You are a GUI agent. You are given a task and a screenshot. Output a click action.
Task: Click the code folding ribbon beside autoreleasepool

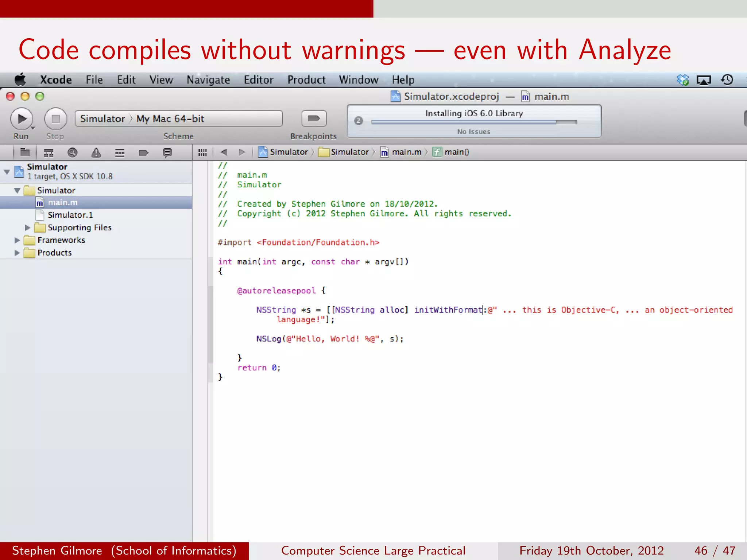210,324
